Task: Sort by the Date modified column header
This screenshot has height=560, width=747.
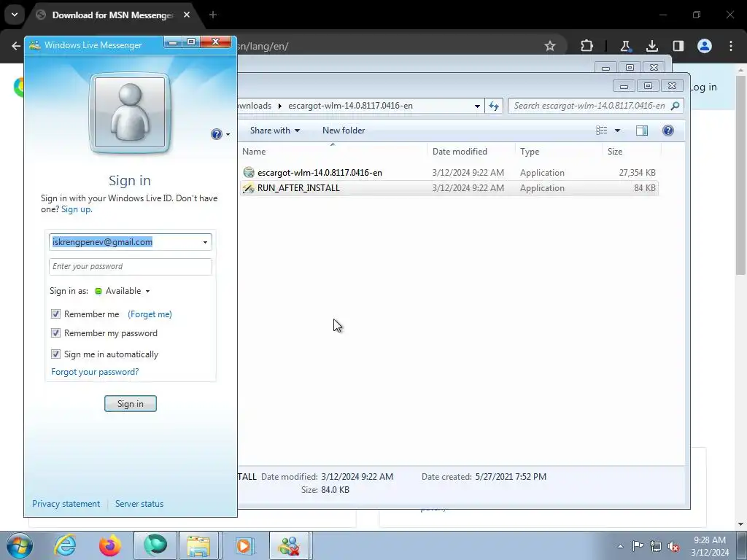Action: (471, 152)
